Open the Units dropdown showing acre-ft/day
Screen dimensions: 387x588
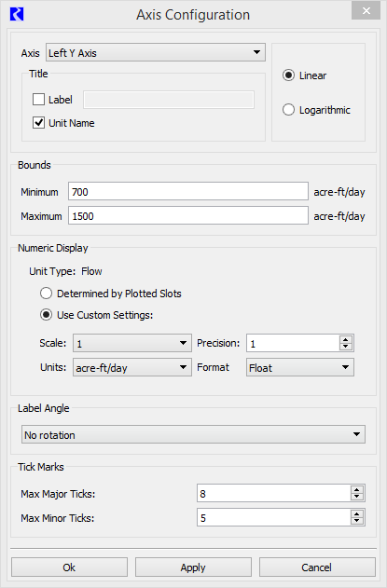(x=132, y=367)
